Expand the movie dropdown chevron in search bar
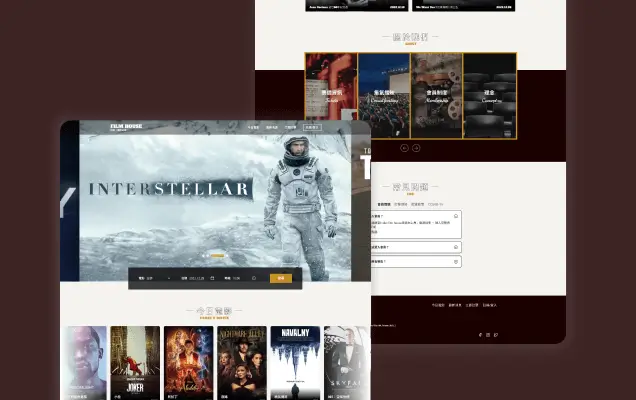 pyautogui.click(x=169, y=278)
